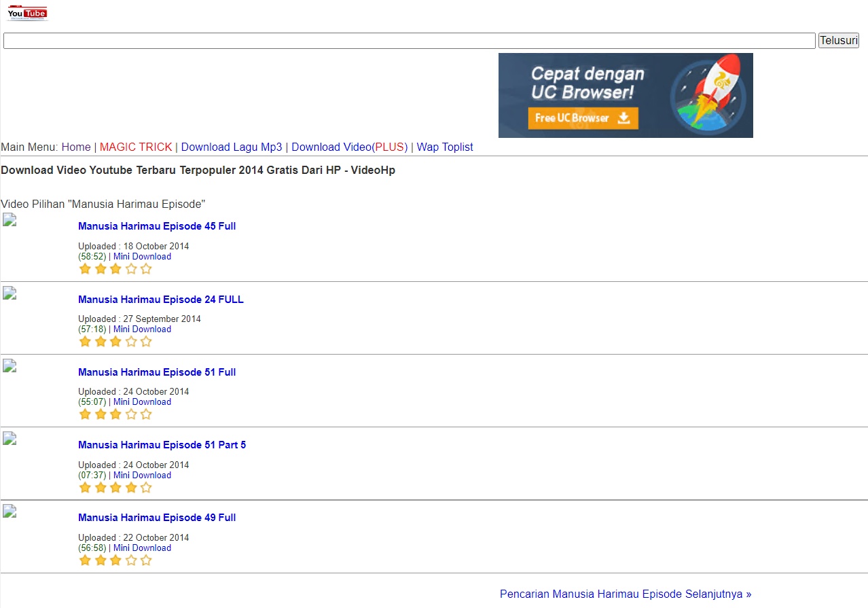Open Manusia Harimau Episode 24 FULL
The image size is (868, 608).
(x=160, y=300)
